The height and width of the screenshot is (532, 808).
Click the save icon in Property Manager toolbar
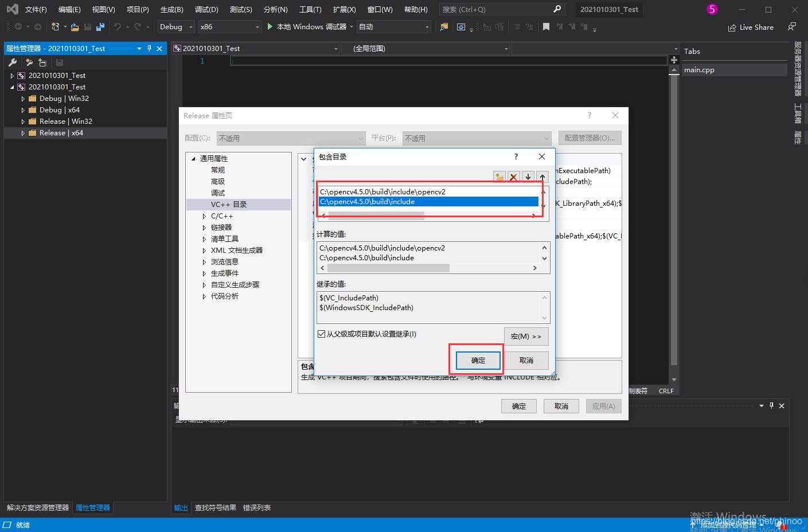60,62
